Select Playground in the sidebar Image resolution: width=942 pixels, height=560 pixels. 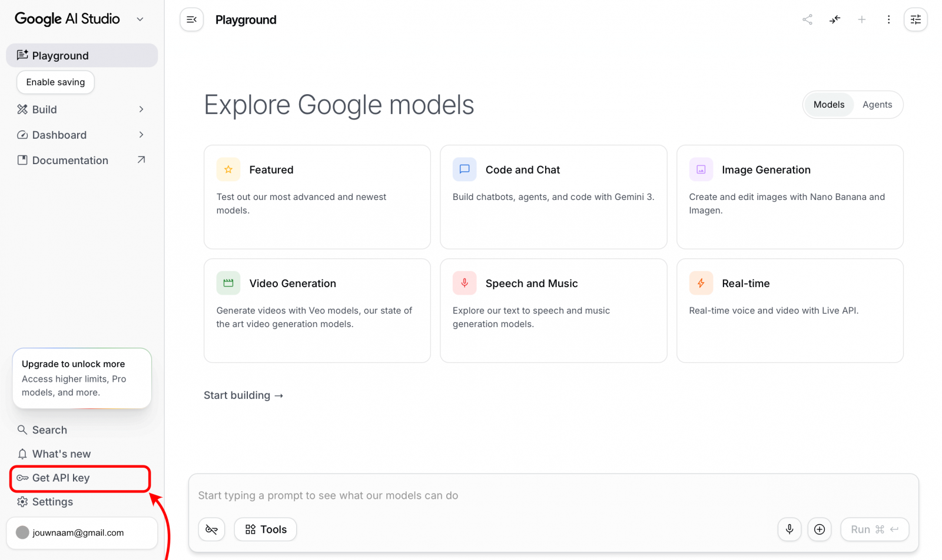coord(82,55)
